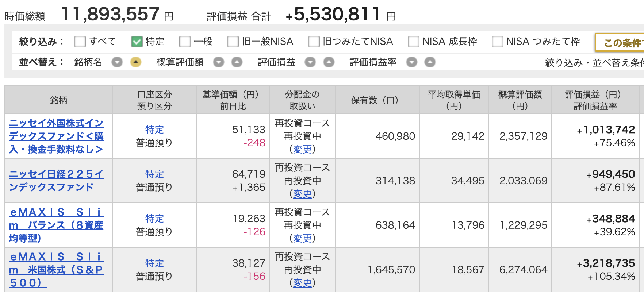The image size is (644, 297).
Task: Check the すべて filter checkbox
Action: (x=80, y=42)
